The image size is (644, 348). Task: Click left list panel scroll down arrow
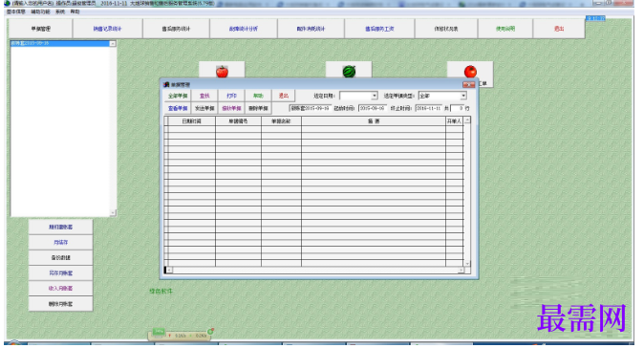click(x=113, y=213)
